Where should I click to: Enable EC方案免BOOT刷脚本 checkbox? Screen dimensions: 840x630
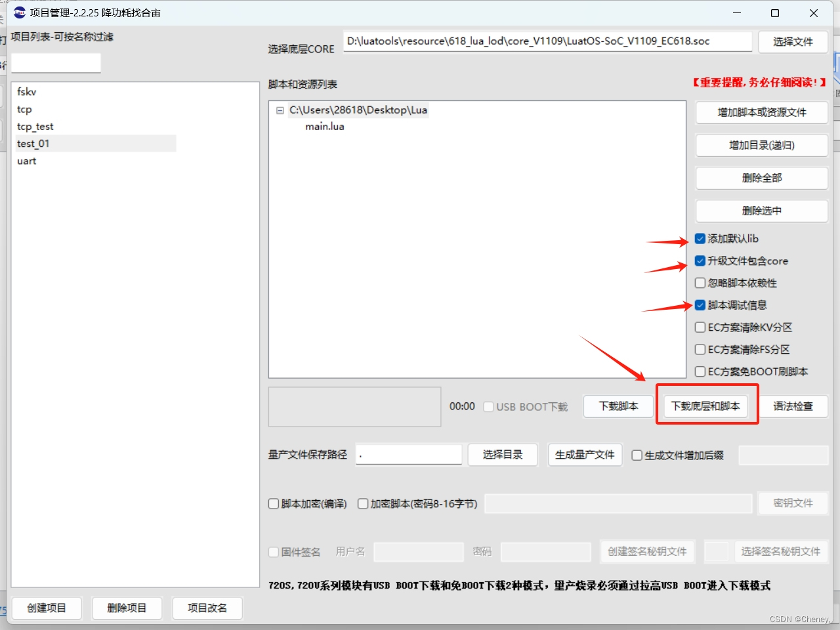pos(700,372)
